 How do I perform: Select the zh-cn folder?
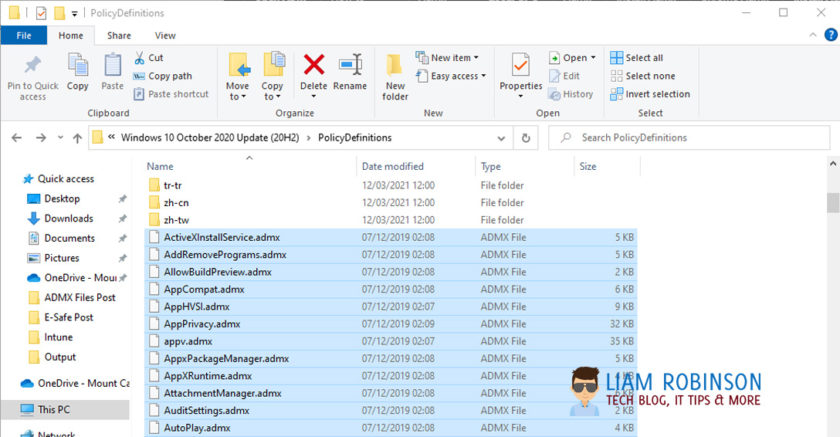(x=391, y=202)
